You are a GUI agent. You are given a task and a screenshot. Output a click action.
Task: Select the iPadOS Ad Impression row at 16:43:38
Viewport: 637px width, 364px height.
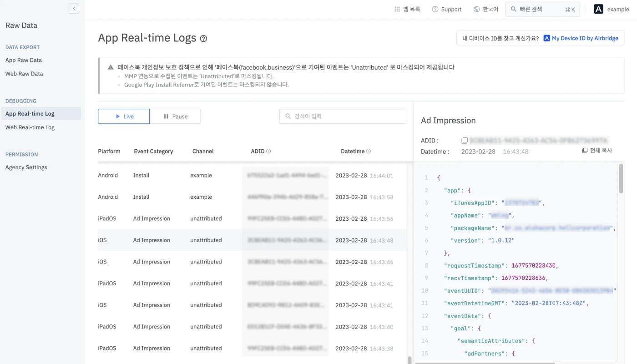click(252, 348)
